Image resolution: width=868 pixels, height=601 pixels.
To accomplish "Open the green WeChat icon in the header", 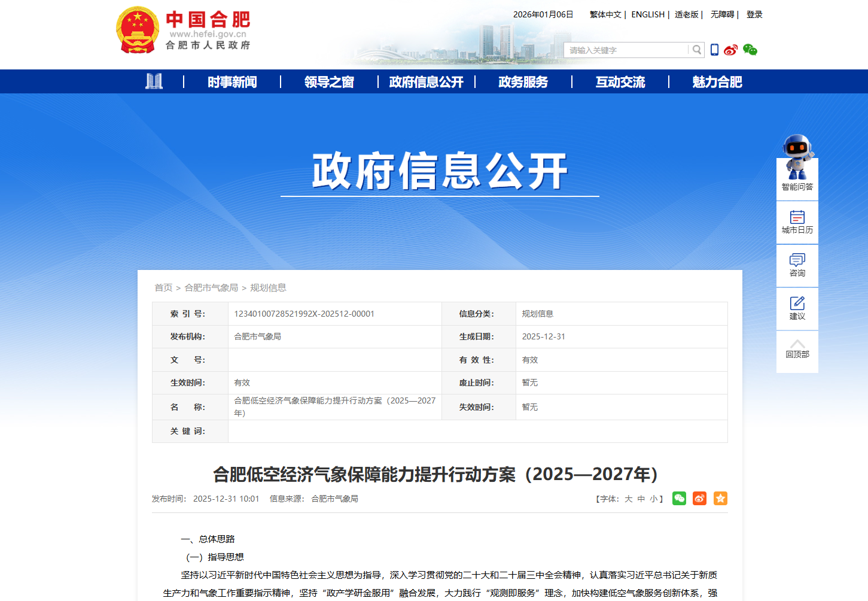I will coord(751,50).
